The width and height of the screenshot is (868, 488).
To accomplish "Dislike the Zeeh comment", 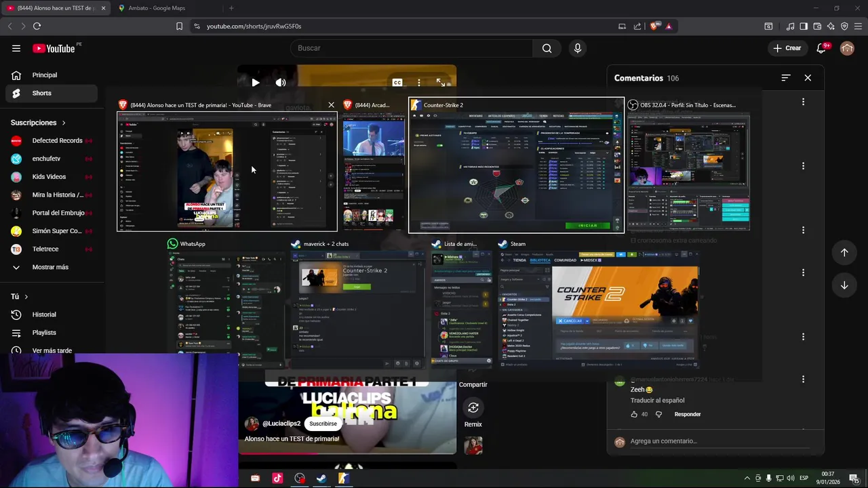I will tap(658, 414).
